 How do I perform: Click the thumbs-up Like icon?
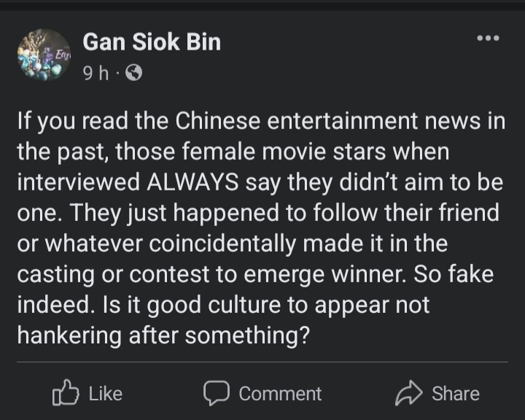pyautogui.click(x=65, y=393)
